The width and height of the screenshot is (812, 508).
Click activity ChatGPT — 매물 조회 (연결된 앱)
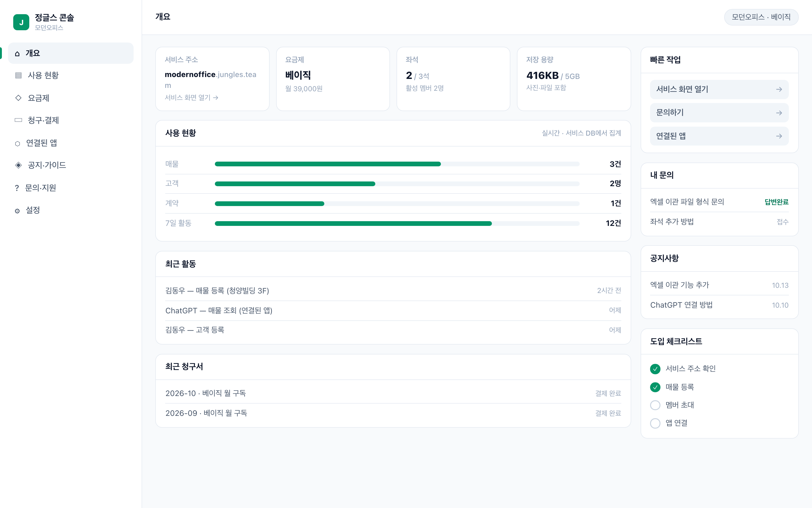click(x=393, y=310)
